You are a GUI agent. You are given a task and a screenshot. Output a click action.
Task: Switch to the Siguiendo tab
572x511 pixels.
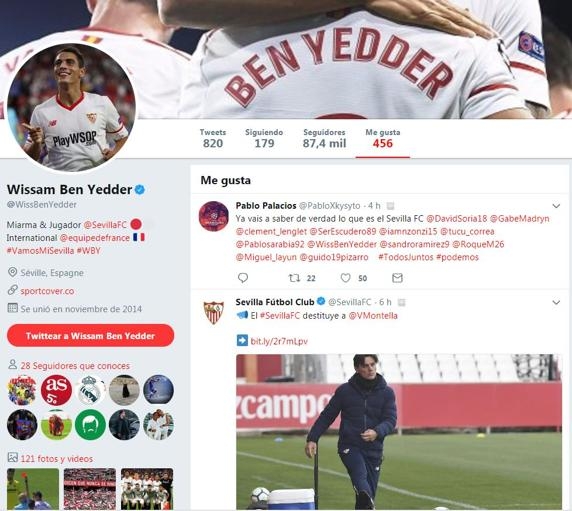click(x=264, y=139)
